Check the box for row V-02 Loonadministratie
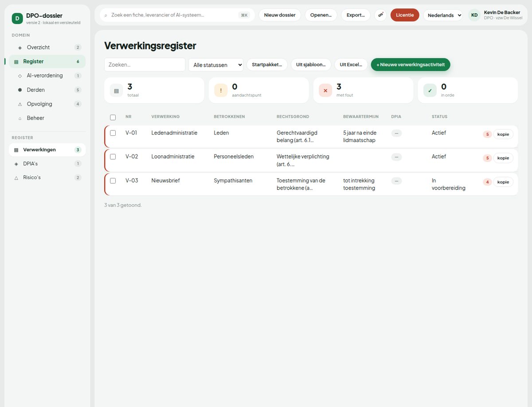 pos(113,157)
